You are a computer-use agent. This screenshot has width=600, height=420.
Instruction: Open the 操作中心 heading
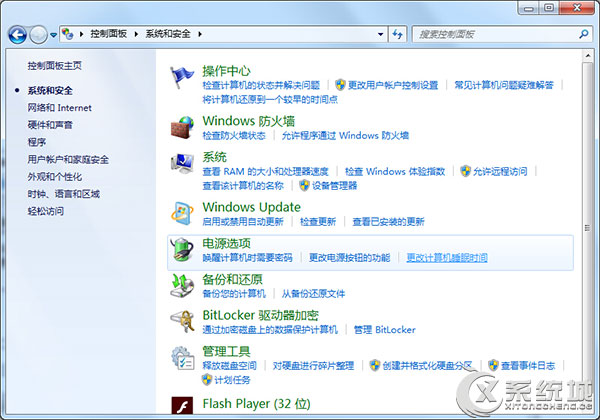pos(226,71)
